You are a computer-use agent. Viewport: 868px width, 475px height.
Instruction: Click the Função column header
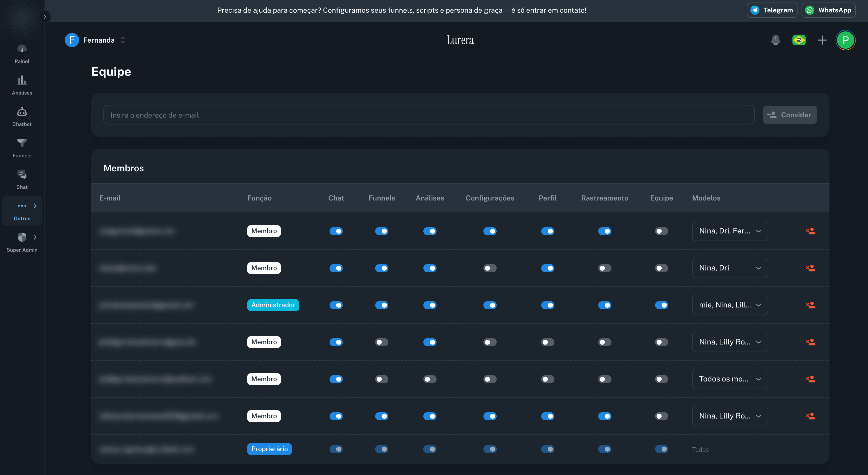259,198
